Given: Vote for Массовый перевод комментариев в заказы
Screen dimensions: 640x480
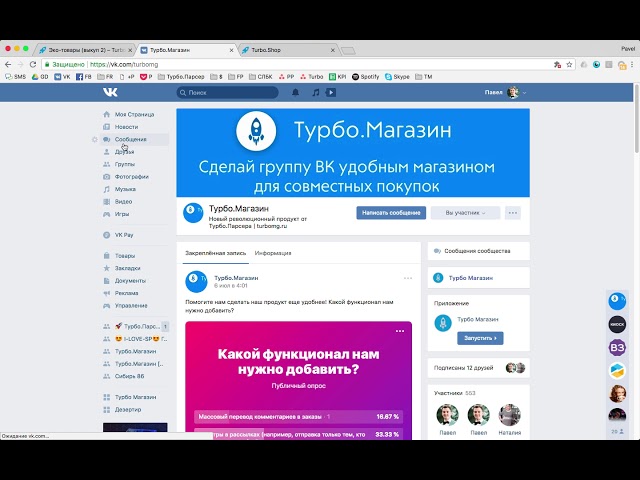Looking at the screenshot, I should tap(298, 417).
